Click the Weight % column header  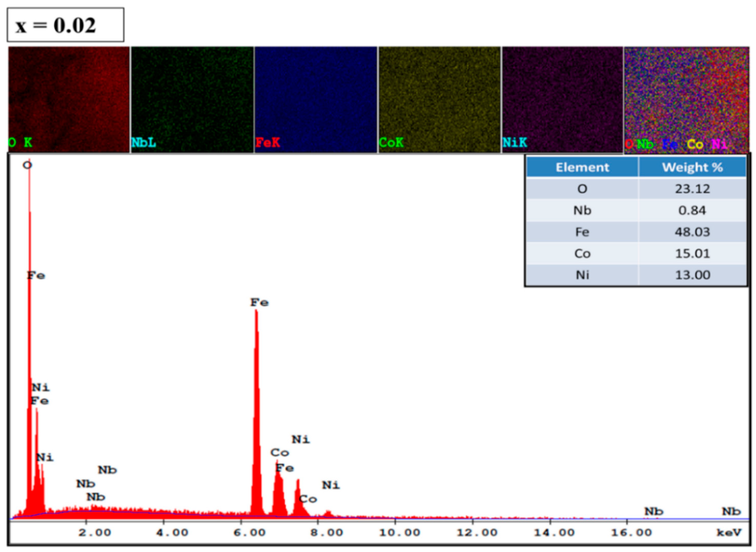point(692,167)
